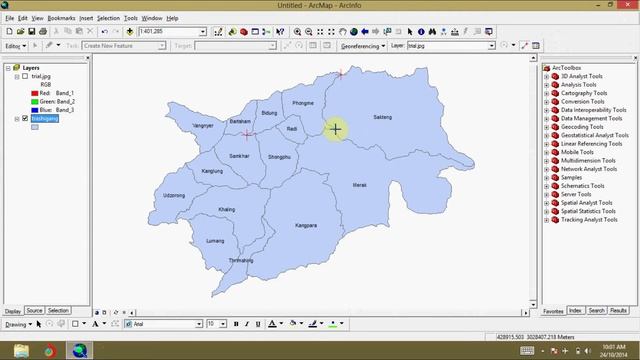Choose the Rectangle drawing tool
Screen dimensions: 640x360
pyautogui.click(x=75, y=324)
